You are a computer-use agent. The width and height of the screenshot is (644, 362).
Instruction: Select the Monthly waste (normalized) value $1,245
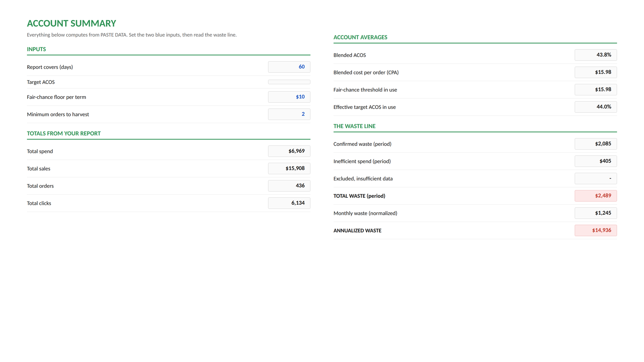click(x=595, y=213)
